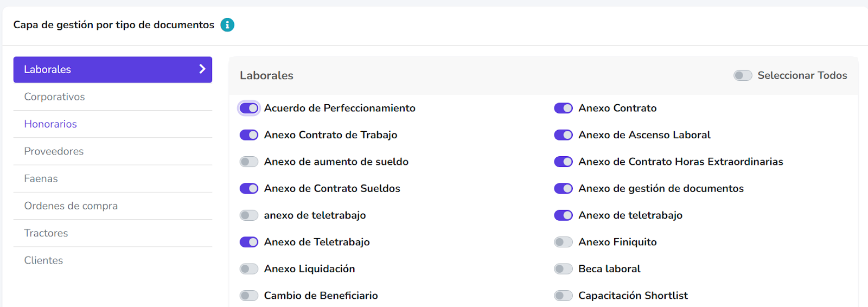
Task: Go to the Proveedores category
Action: [113, 151]
